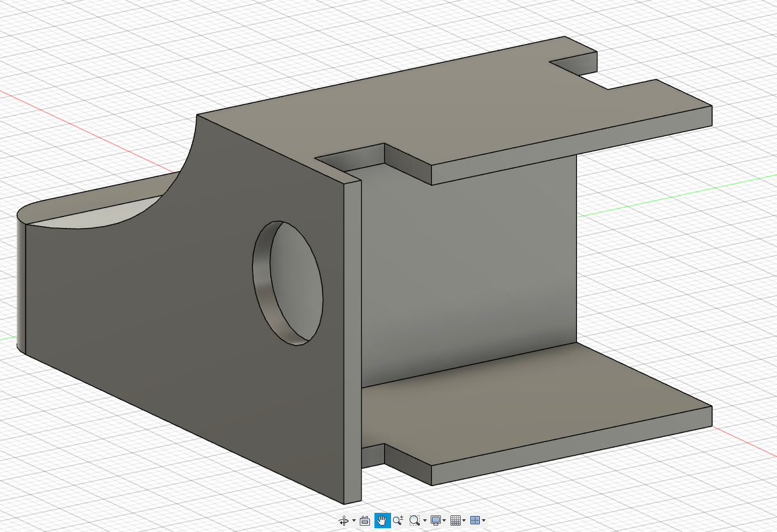Activate the Zoom tool
This screenshot has height=532, width=777.
pyautogui.click(x=398, y=520)
